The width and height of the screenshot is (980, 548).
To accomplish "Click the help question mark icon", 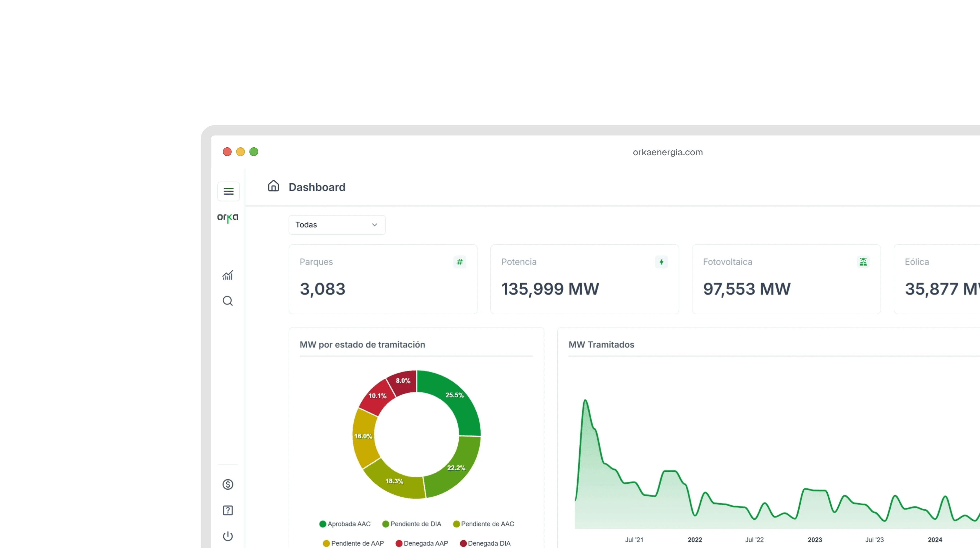I will coord(227,510).
